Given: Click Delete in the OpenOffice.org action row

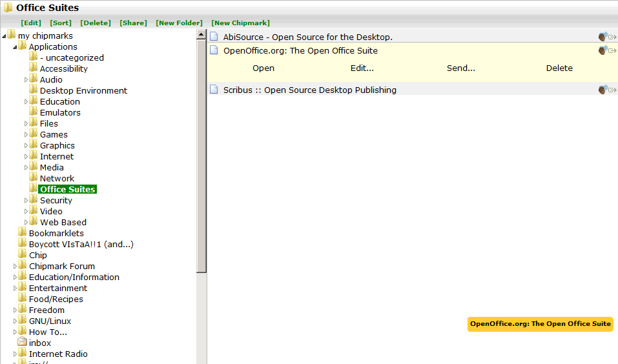Looking at the screenshot, I should [x=559, y=68].
